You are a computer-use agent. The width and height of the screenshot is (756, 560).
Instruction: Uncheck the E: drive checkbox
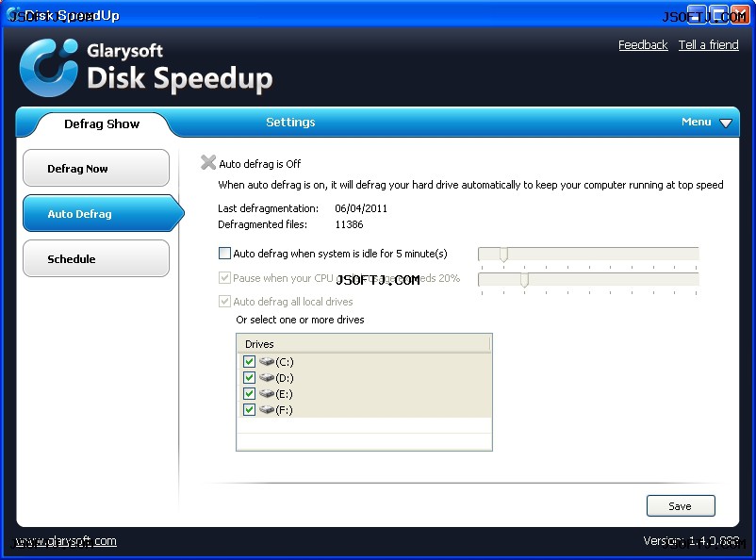tap(249, 393)
